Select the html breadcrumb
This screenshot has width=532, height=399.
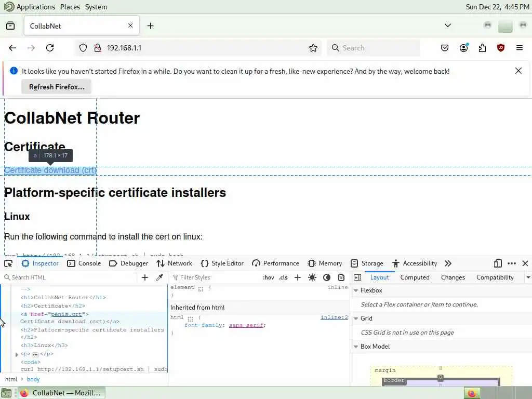coord(11,379)
